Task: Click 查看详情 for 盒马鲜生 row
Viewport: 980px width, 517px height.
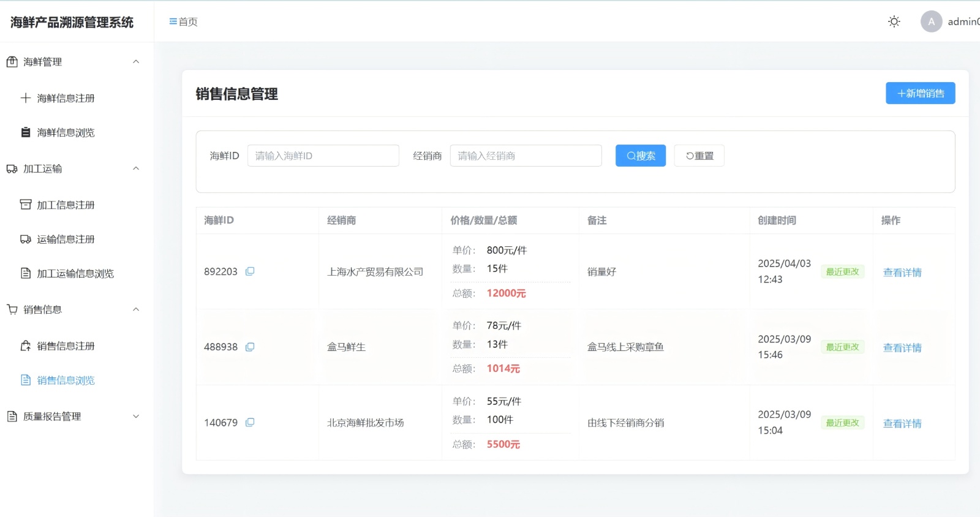Action: 902,348
